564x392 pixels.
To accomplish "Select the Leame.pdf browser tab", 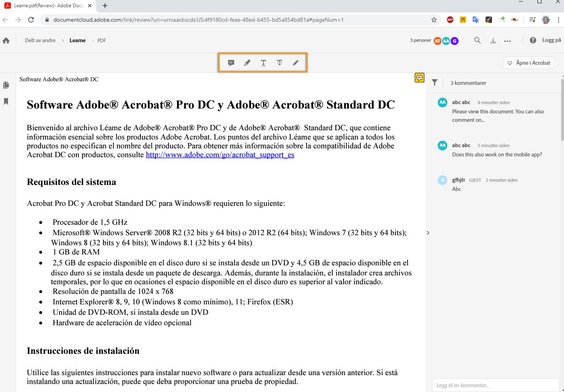I will [x=48, y=6].
